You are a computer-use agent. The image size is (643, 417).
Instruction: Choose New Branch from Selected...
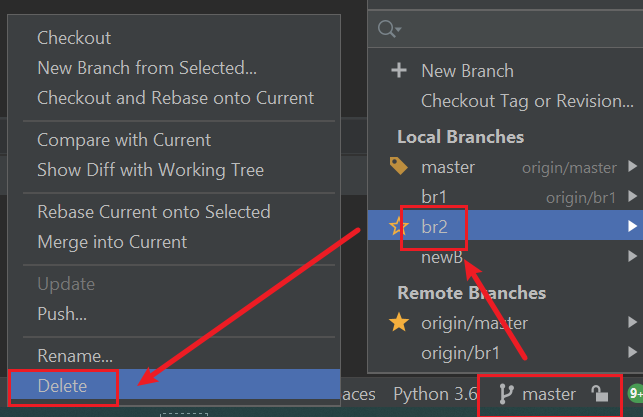[147, 68]
